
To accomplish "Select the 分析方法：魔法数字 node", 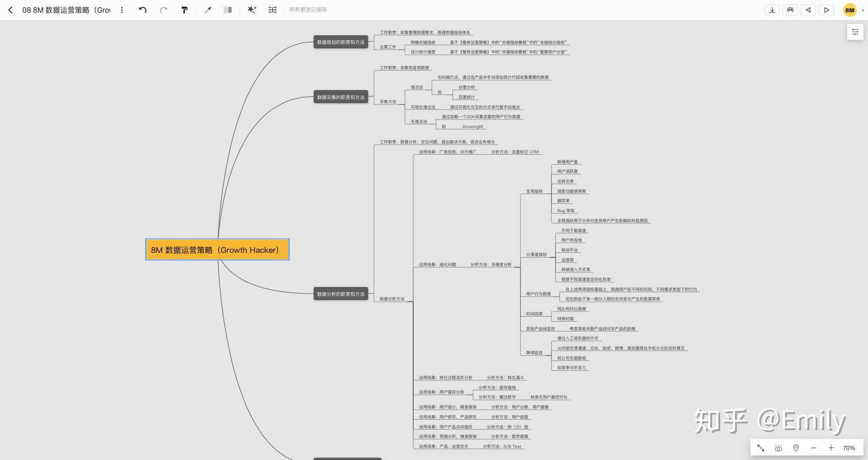I will (497, 397).
